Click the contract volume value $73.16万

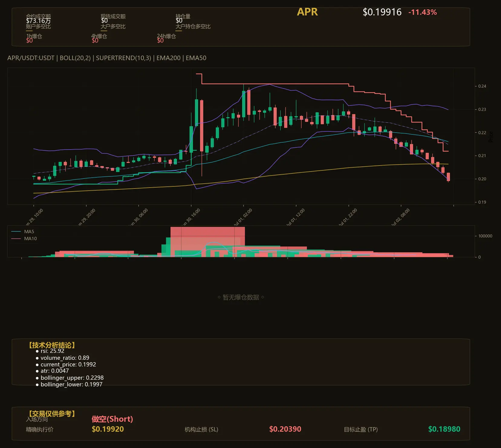tap(38, 21)
